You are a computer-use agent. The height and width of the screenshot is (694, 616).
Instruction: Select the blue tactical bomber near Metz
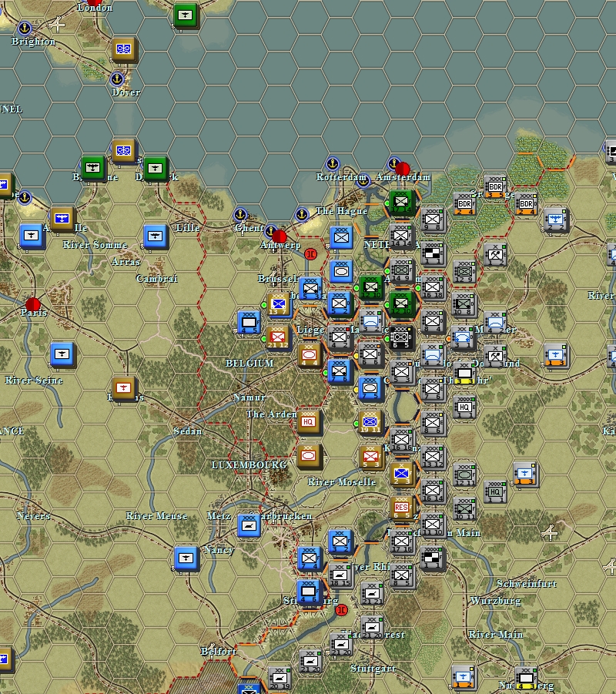click(x=248, y=525)
